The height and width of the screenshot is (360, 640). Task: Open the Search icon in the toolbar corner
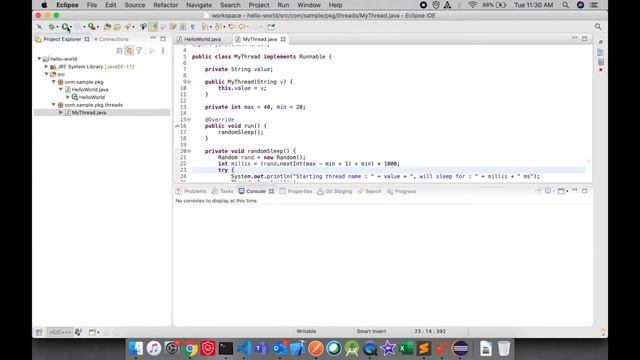coord(598,27)
